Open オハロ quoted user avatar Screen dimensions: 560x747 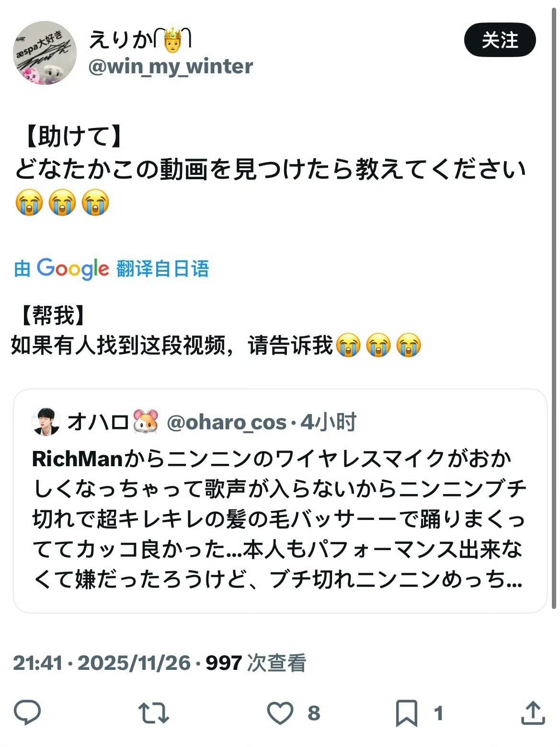click(46, 422)
